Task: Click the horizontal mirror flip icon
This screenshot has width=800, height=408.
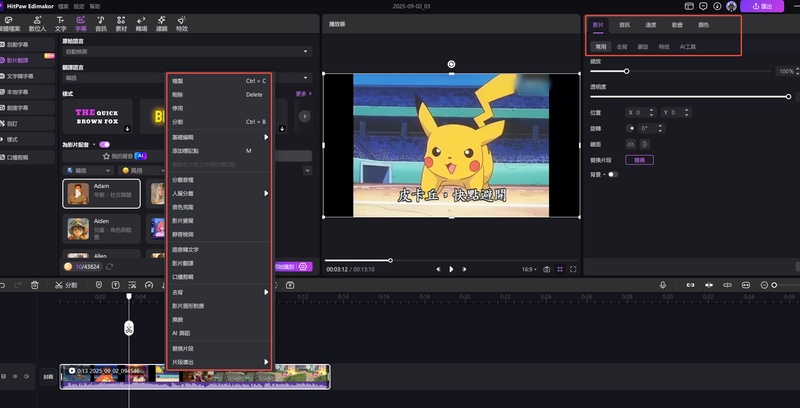Action: [x=631, y=144]
